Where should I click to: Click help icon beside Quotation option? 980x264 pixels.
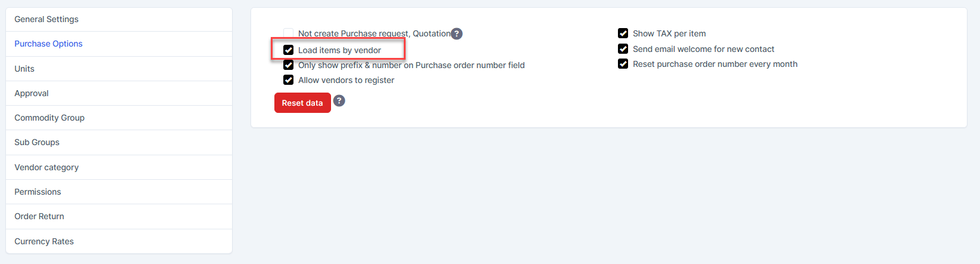456,33
